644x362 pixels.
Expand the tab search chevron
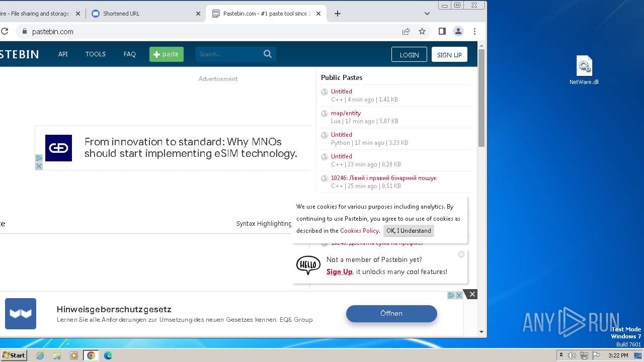[x=427, y=14]
